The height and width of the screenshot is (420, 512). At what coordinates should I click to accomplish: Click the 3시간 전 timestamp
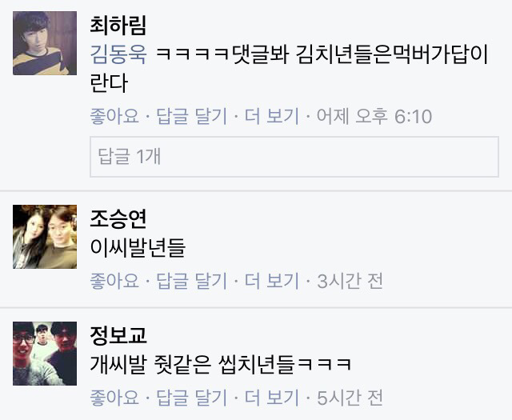(x=350, y=281)
